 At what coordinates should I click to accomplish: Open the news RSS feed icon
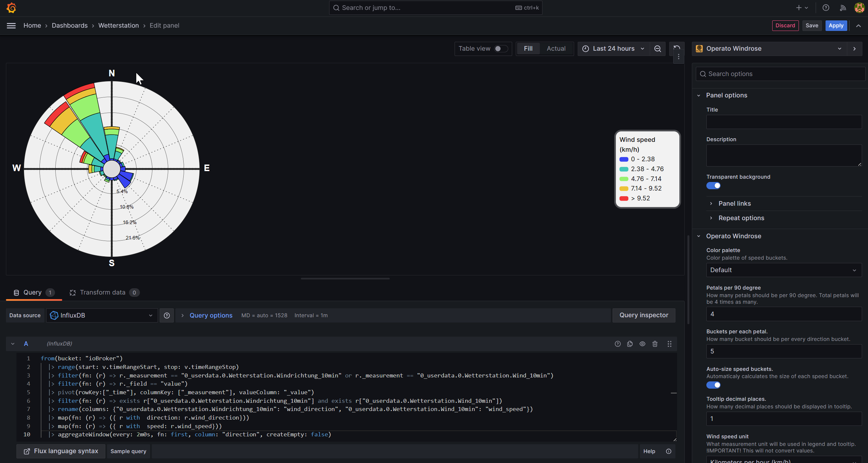pyautogui.click(x=843, y=8)
